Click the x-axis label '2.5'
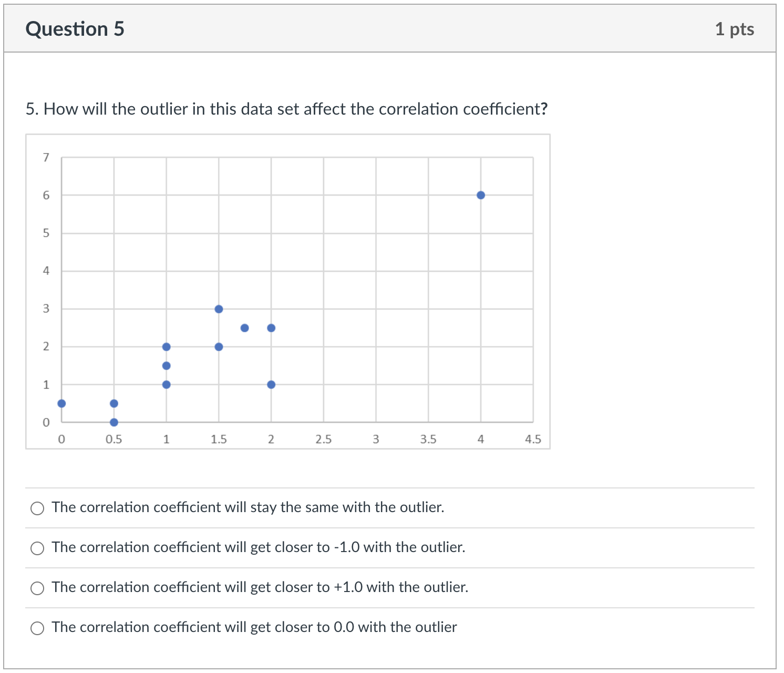Image resolution: width=784 pixels, height=673 pixels. tap(324, 439)
